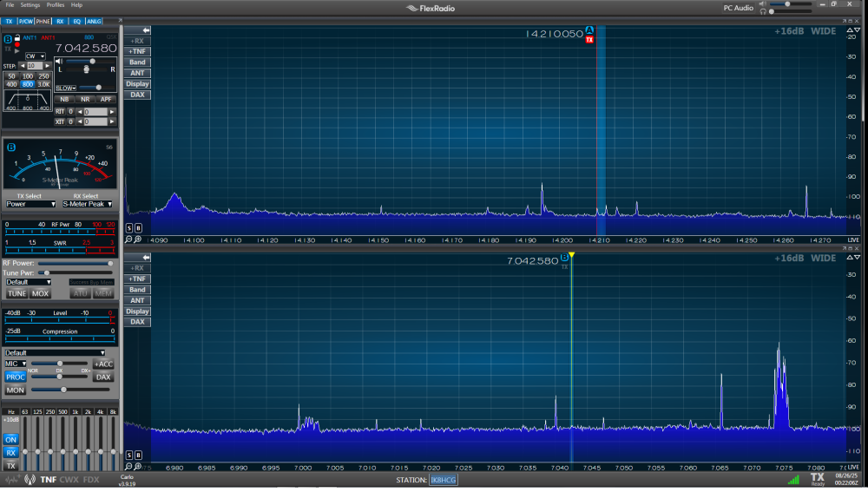Click the PC Audio button
This screenshot has height=492, width=868.
pyautogui.click(x=739, y=8)
